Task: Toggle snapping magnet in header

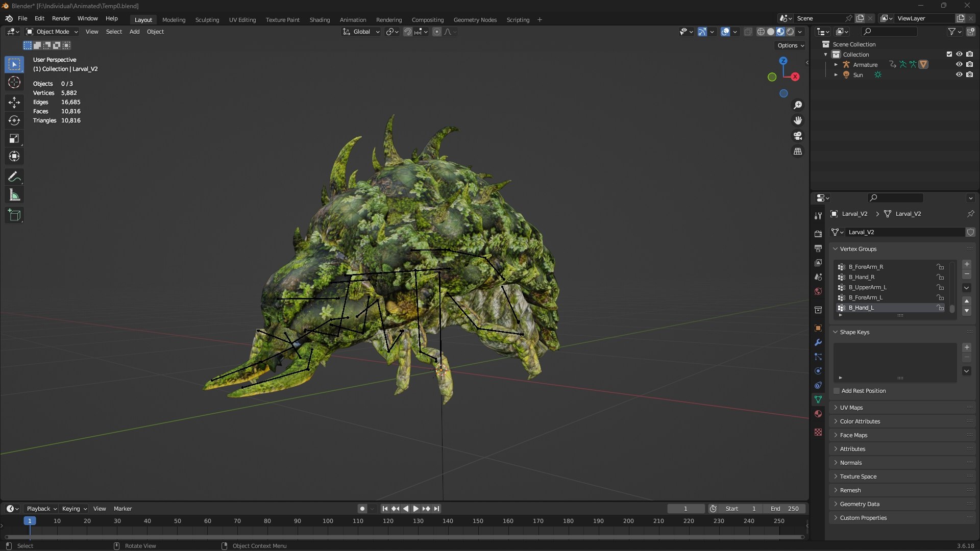Action: tap(408, 32)
